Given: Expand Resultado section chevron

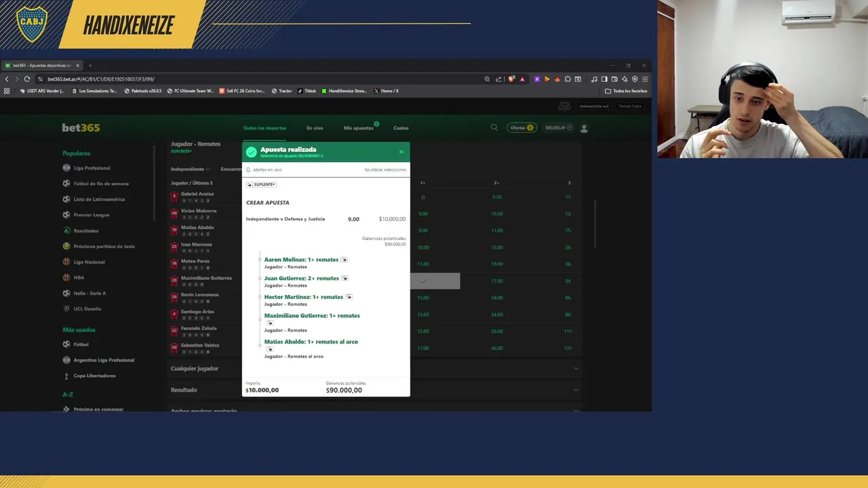Looking at the screenshot, I should pos(576,390).
